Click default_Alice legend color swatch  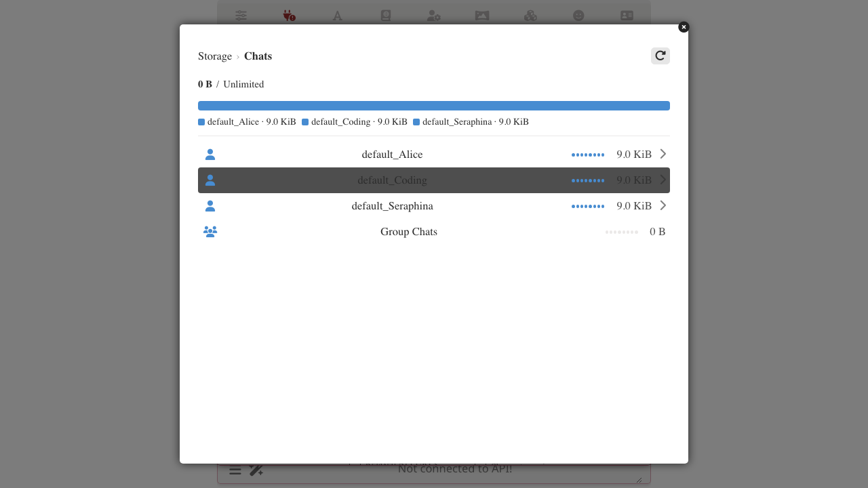click(x=201, y=122)
